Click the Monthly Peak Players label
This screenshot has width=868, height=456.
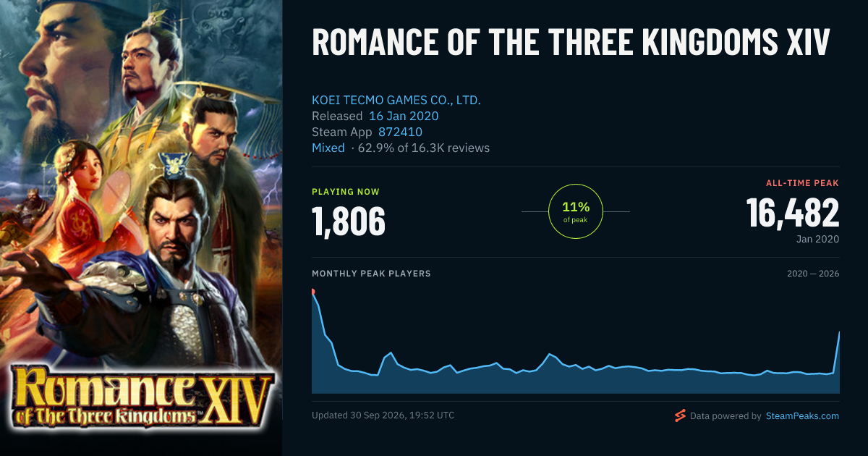click(x=371, y=274)
